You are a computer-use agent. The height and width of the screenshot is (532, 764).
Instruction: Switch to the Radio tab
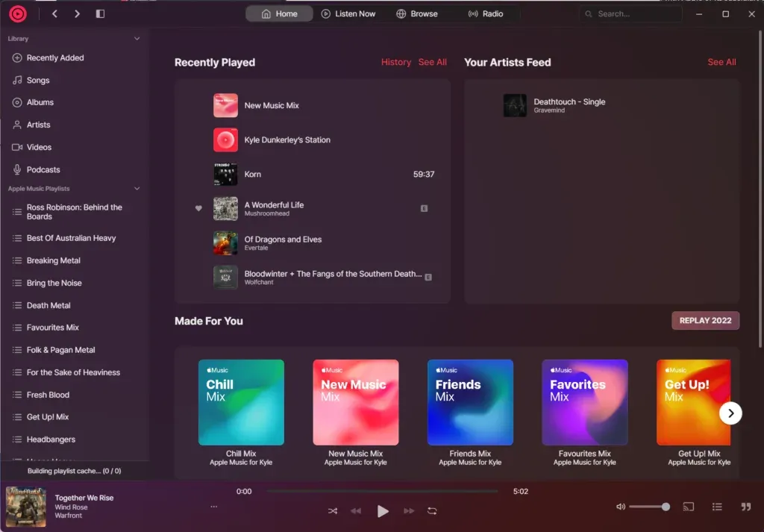pos(485,13)
